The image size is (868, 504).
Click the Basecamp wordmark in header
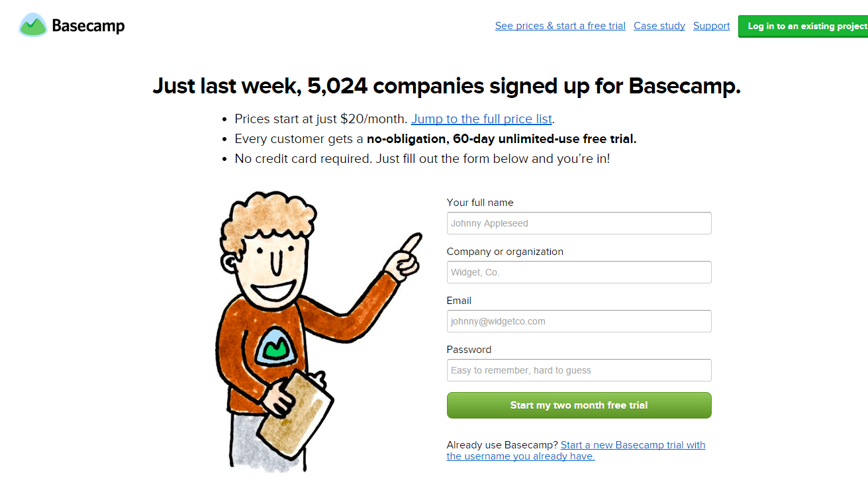[88, 26]
